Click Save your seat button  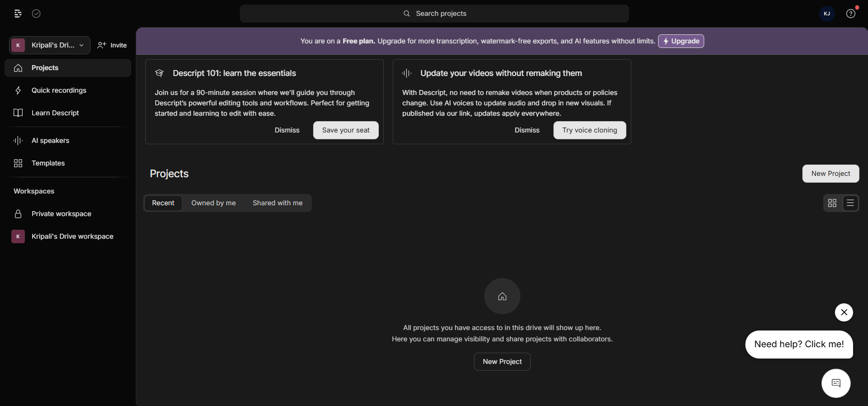tap(346, 130)
